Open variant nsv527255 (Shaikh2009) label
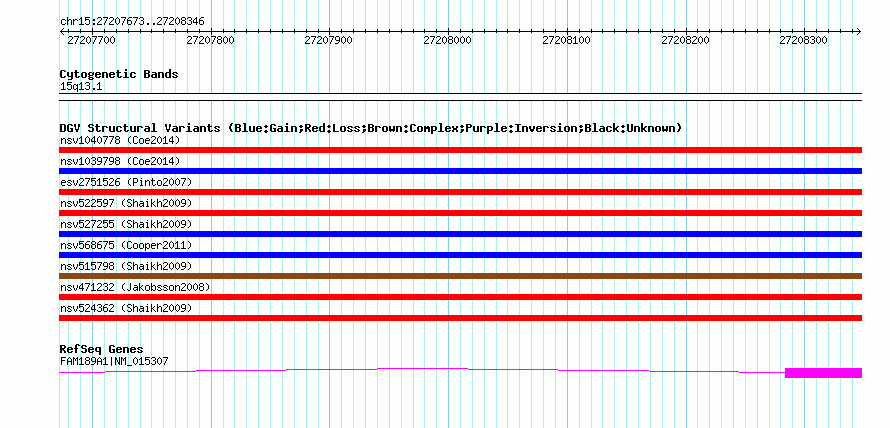Image resolution: width=890 pixels, height=428 pixels. (126, 224)
